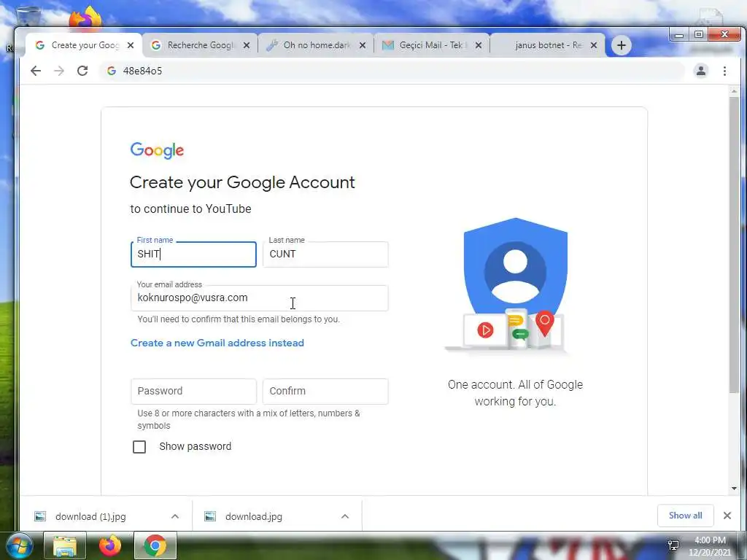
Task: Open Firefox from the taskbar
Action: click(x=110, y=545)
